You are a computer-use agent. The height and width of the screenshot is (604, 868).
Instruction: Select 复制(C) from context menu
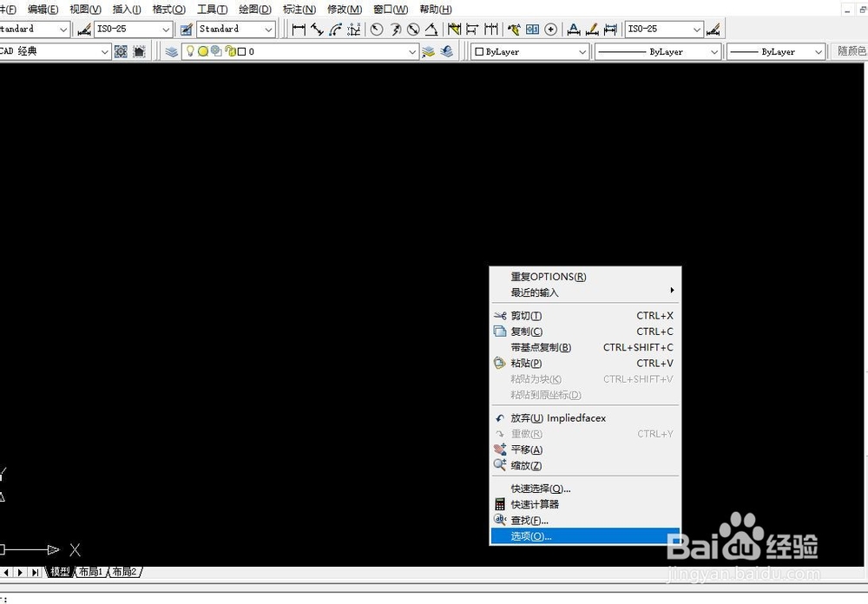click(585, 332)
